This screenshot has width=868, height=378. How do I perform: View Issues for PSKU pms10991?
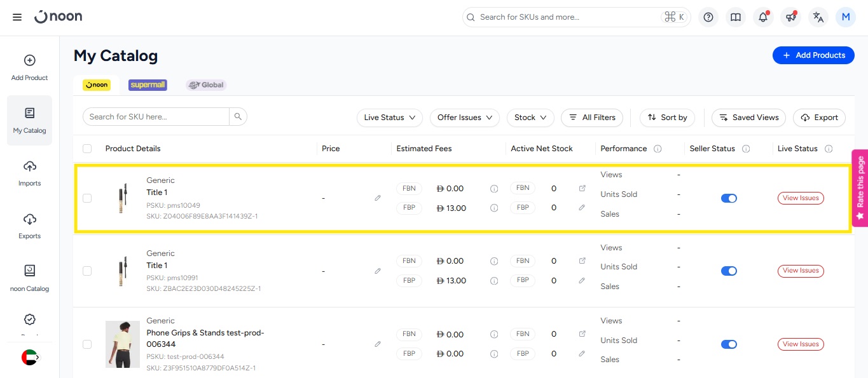(800, 271)
